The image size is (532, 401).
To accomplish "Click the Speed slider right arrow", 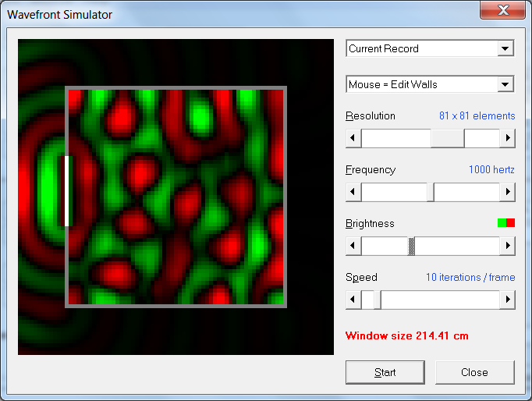I will [x=507, y=300].
